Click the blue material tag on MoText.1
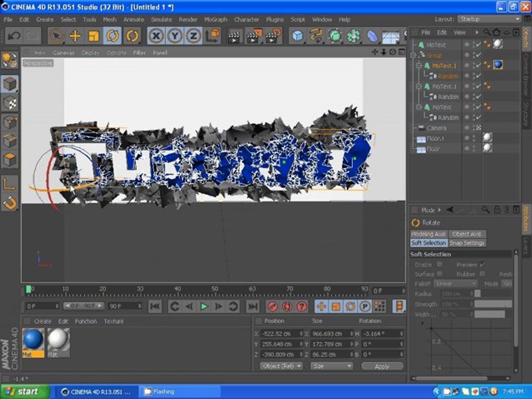 (x=498, y=65)
